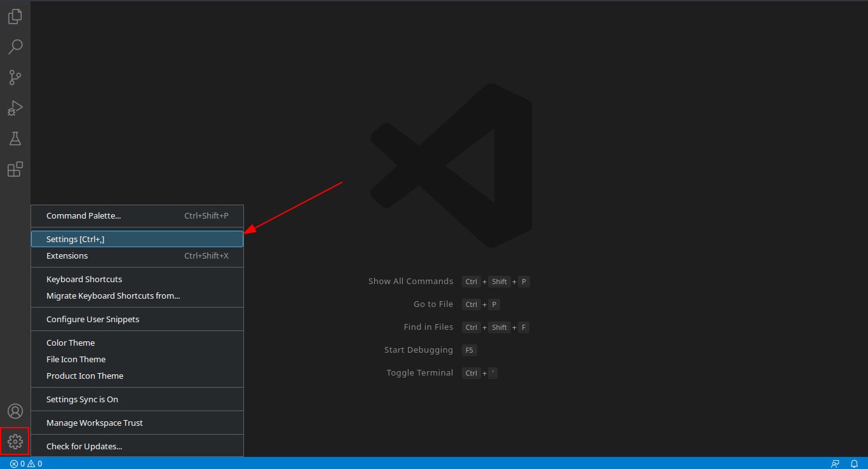This screenshot has height=469, width=868.
Task: Choose Product Icon Theme entry
Action: click(x=137, y=376)
